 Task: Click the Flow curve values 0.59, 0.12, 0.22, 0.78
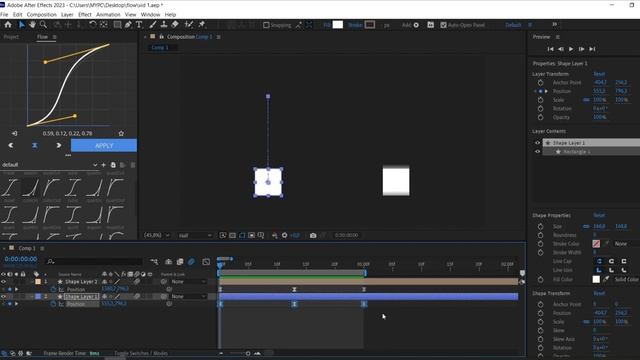tap(67, 133)
